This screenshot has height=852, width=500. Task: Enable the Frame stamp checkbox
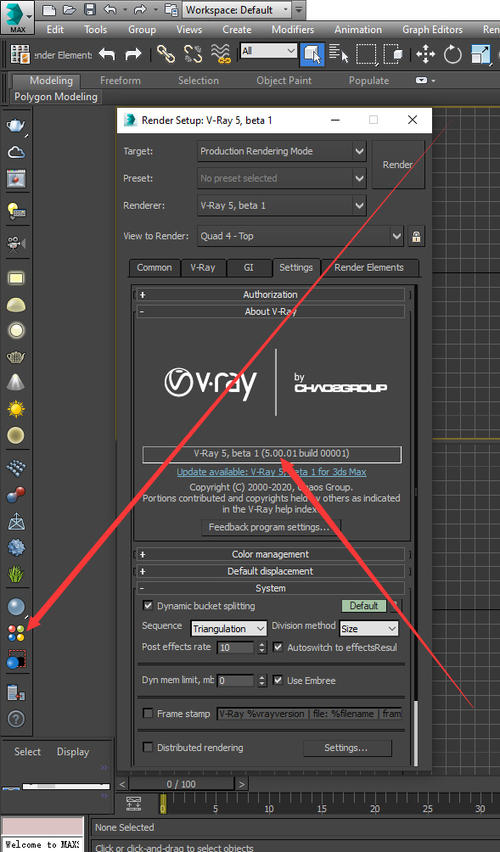[x=147, y=713]
